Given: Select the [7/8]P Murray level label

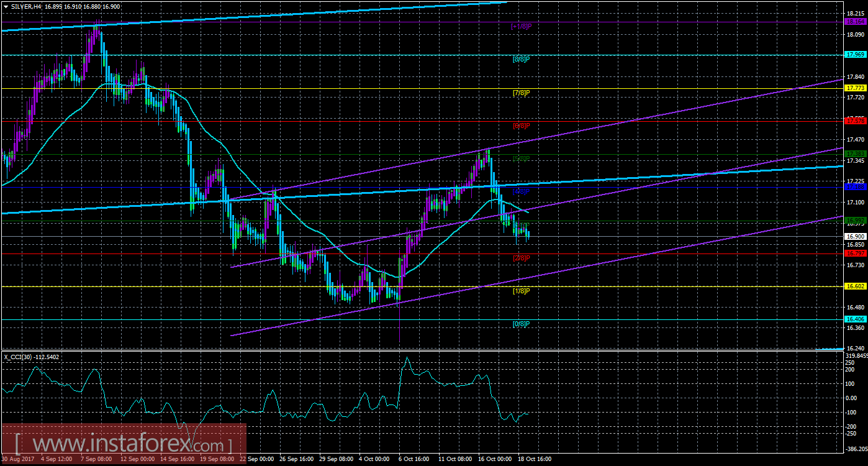Looking at the screenshot, I should coord(522,93).
